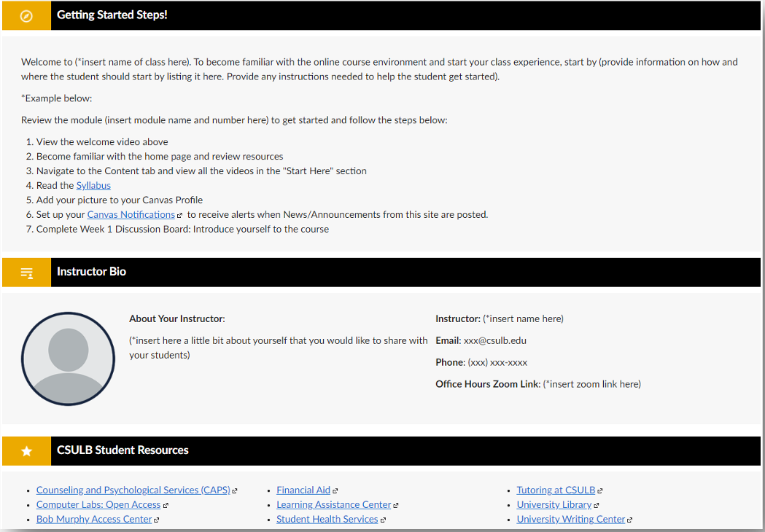Click the 'Instructor Bio' heading text
765x532 pixels.
(x=92, y=272)
